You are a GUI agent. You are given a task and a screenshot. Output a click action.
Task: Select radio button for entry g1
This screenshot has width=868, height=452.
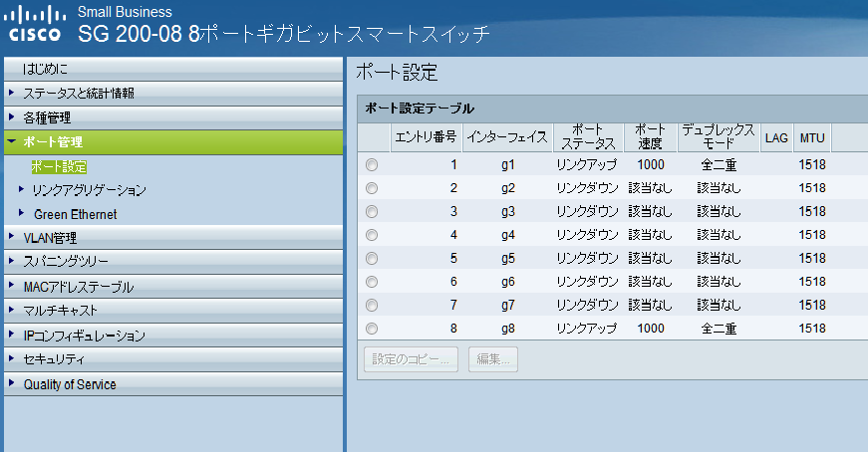[372, 165]
